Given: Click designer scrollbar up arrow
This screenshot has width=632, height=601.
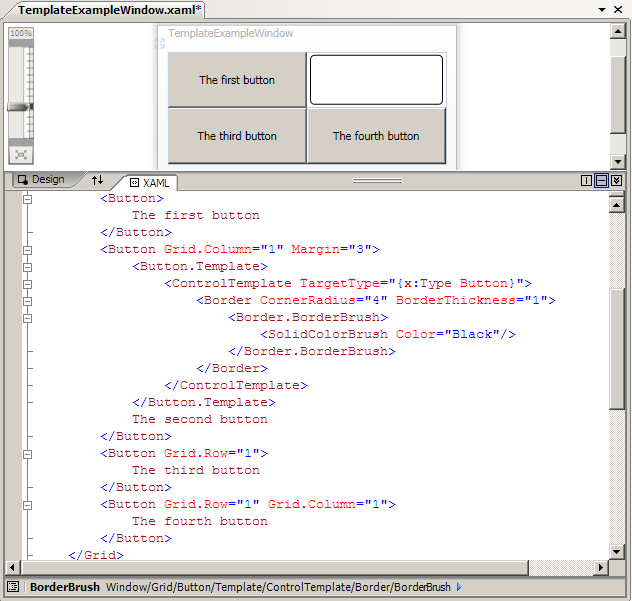Looking at the screenshot, I should (617, 31).
